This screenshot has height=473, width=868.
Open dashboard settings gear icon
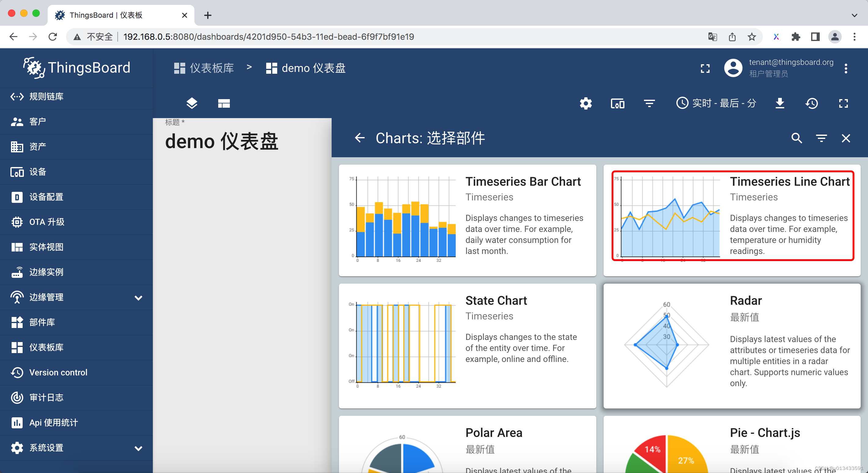(x=586, y=103)
